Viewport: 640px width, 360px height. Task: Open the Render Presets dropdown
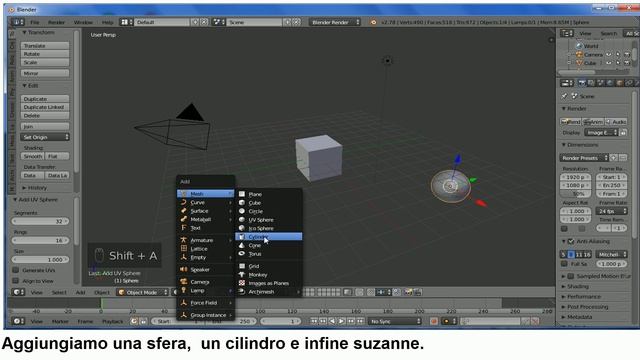(x=584, y=158)
